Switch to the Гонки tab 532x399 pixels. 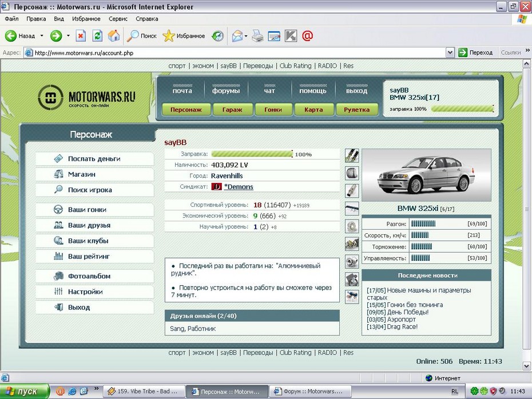pyautogui.click(x=273, y=110)
